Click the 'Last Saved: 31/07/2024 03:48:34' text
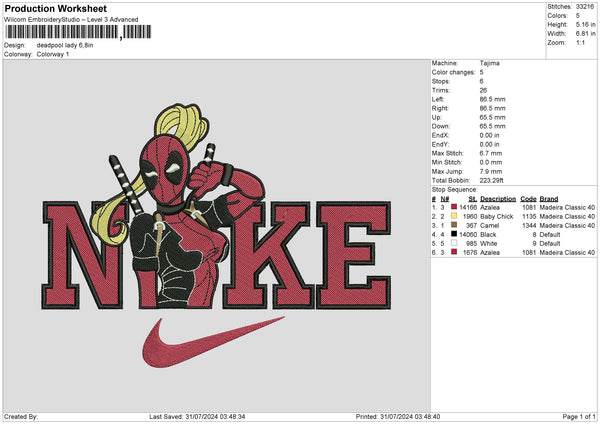Image resolution: width=600 pixels, height=424 pixels. click(x=197, y=416)
